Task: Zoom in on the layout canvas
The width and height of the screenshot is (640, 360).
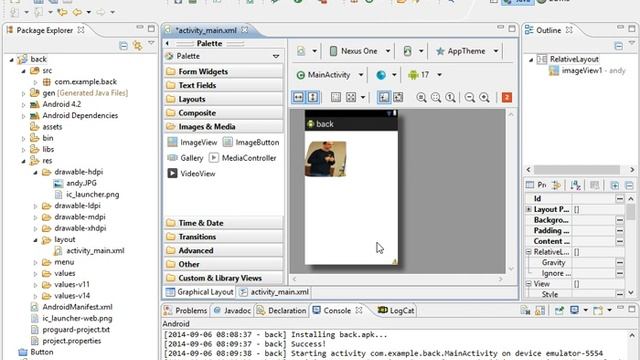Action: click(484, 97)
